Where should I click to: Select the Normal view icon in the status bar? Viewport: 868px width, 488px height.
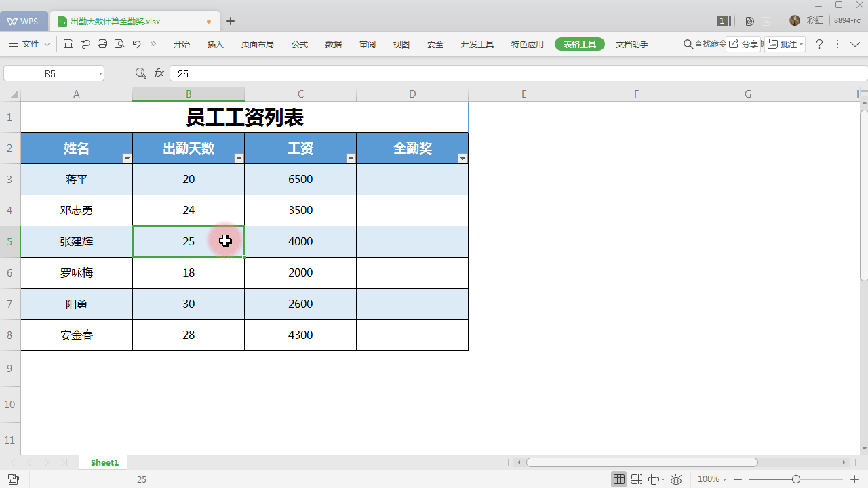[618, 479]
